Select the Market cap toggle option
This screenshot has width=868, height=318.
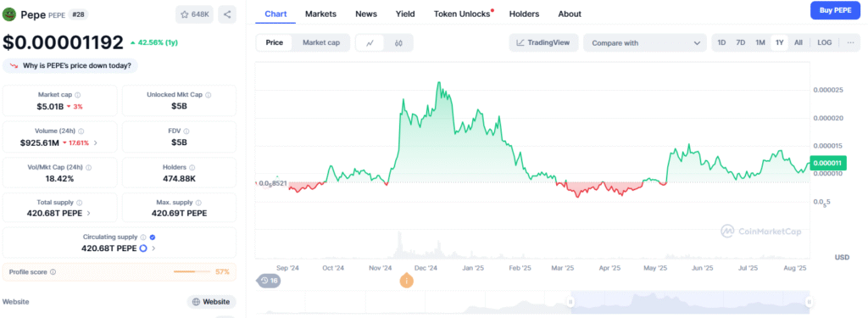[321, 42]
